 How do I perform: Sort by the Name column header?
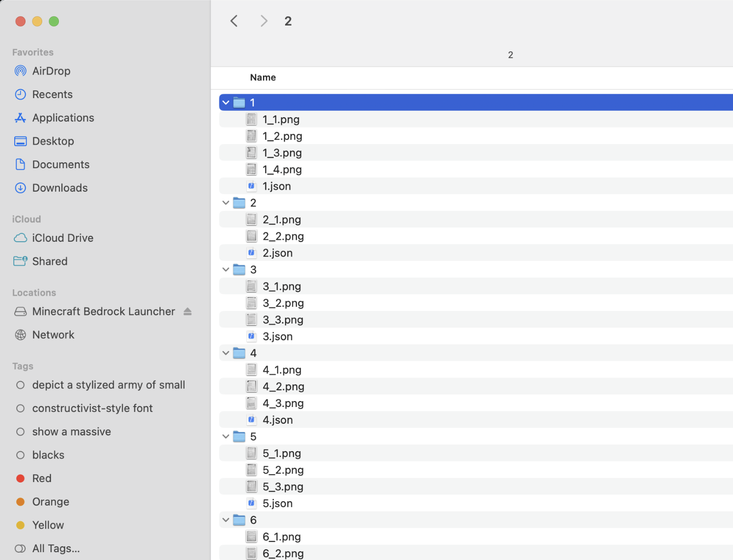263,77
